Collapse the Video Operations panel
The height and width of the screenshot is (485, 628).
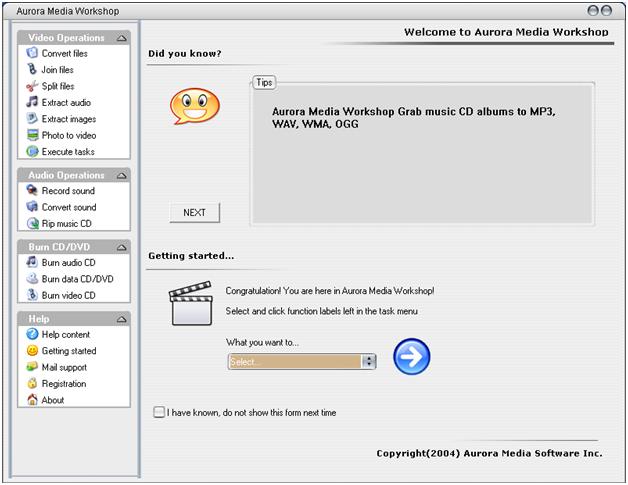[121, 38]
